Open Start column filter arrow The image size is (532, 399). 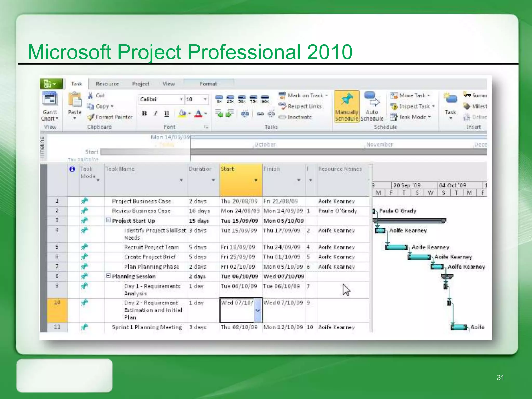tap(256, 180)
